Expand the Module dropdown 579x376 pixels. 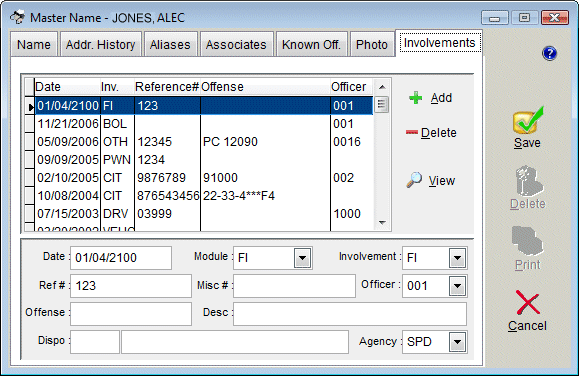pos(302,257)
